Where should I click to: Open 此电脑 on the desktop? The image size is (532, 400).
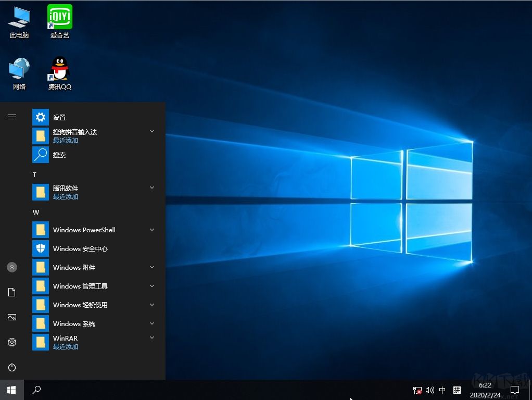coord(19,21)
